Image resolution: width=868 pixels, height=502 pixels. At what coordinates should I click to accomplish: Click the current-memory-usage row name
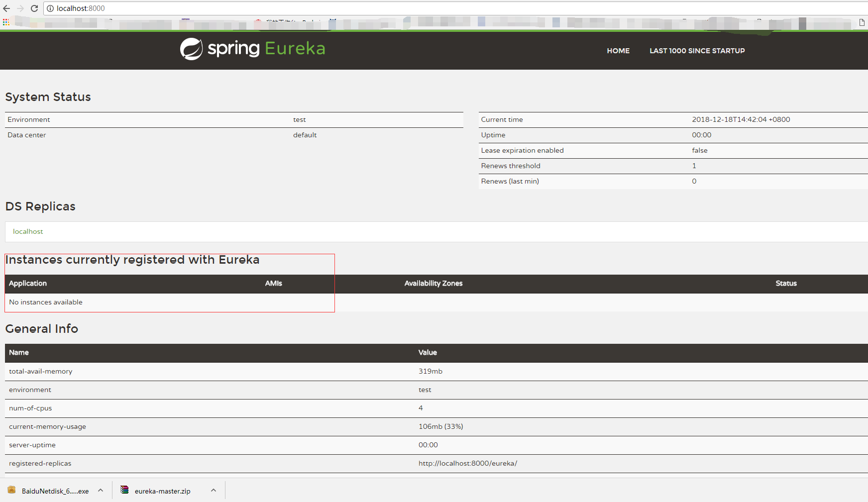pyautogui.click(x=47, y=426)
